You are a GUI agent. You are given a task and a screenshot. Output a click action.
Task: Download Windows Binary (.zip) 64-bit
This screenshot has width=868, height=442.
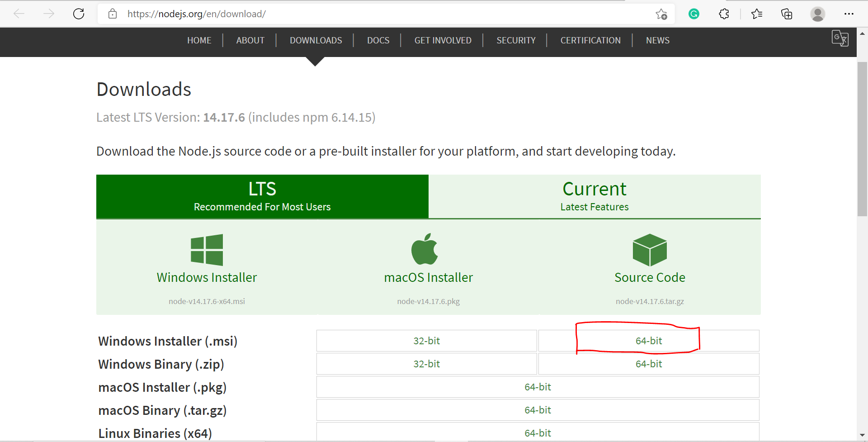(x=649, y=364)
